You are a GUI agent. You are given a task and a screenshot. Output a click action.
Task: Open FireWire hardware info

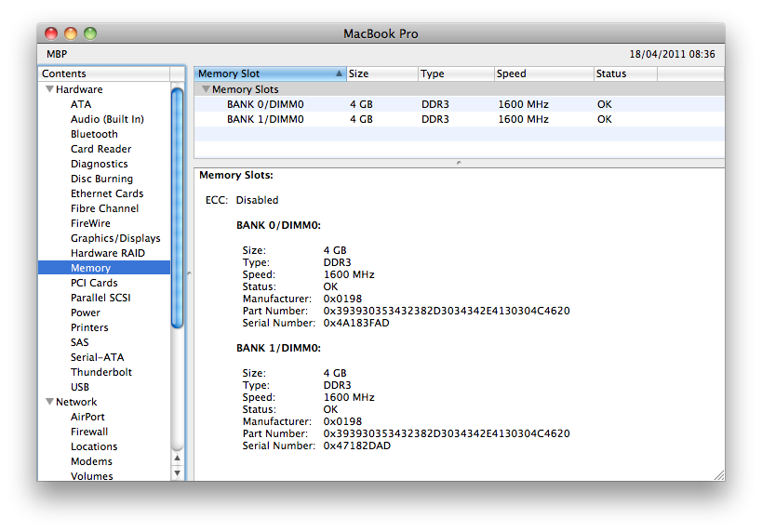(90, 223)
